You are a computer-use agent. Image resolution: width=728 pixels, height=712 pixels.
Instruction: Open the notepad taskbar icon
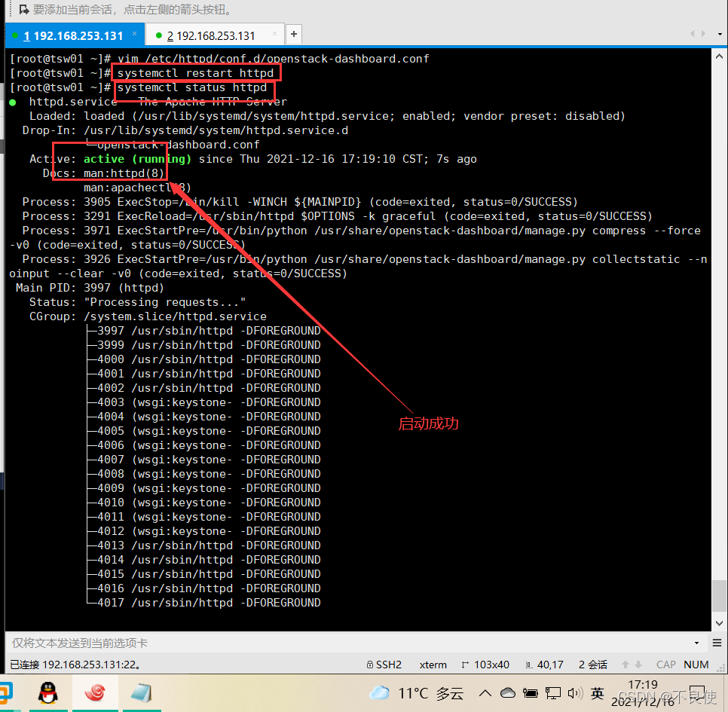pos(142,693)
